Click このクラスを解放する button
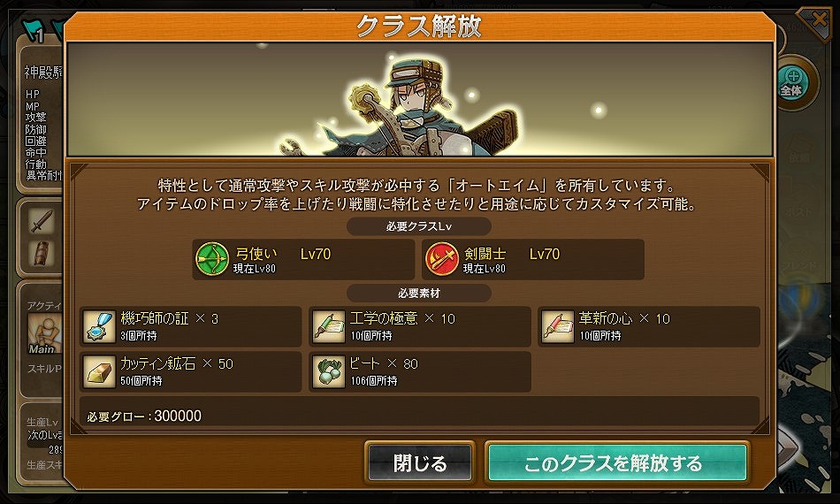The height and width of the screenshot is (504, 840). pos(617,462)
